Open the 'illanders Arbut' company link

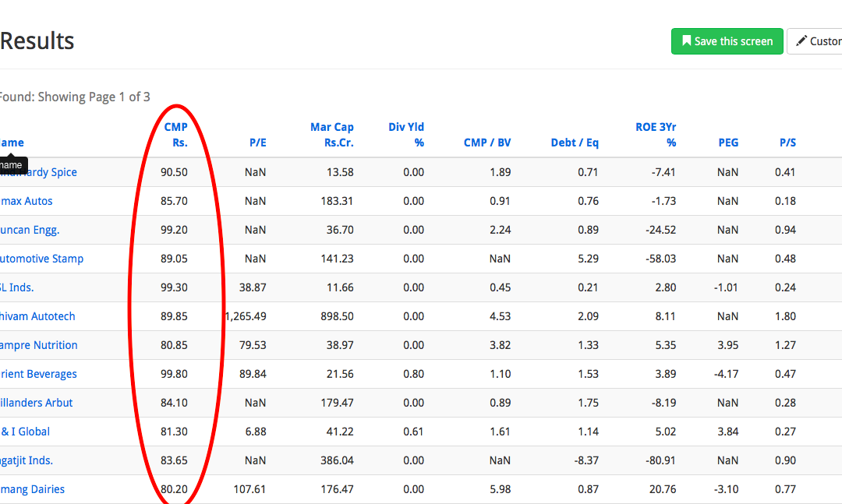click(36, 403)
